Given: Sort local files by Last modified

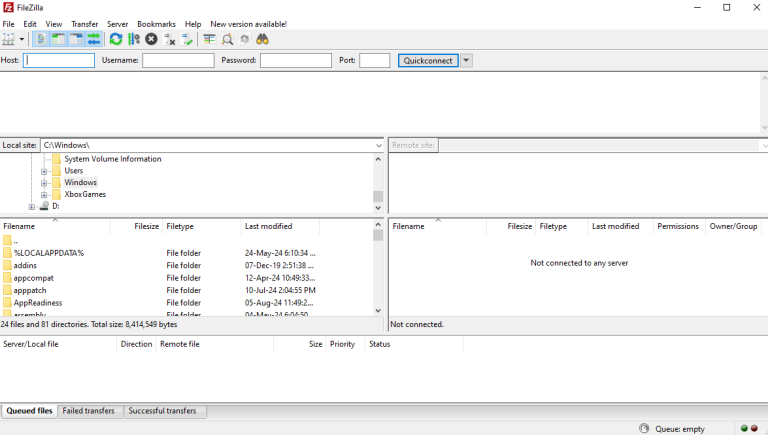Looking at the screenshot, I should 268,226.
